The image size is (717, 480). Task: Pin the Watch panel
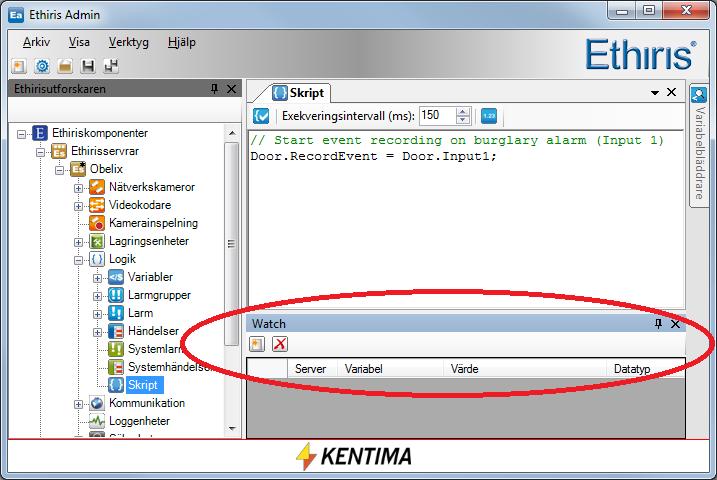(x=658, y=324)
